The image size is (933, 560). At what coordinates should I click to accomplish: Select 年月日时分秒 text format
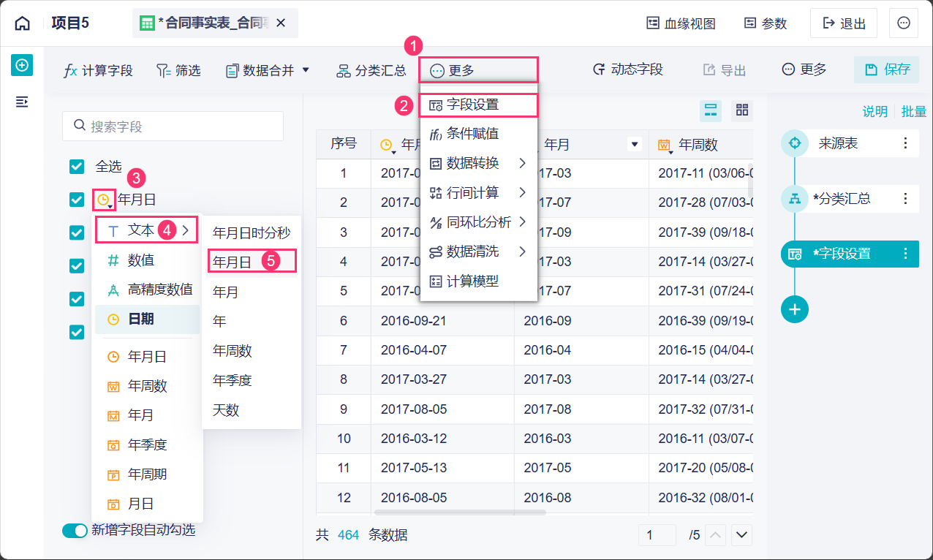252,233
